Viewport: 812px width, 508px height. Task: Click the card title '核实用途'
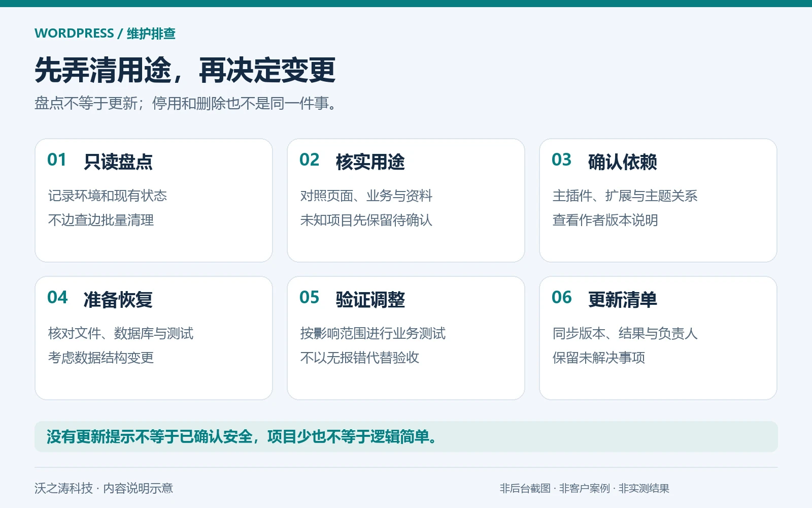370,162
